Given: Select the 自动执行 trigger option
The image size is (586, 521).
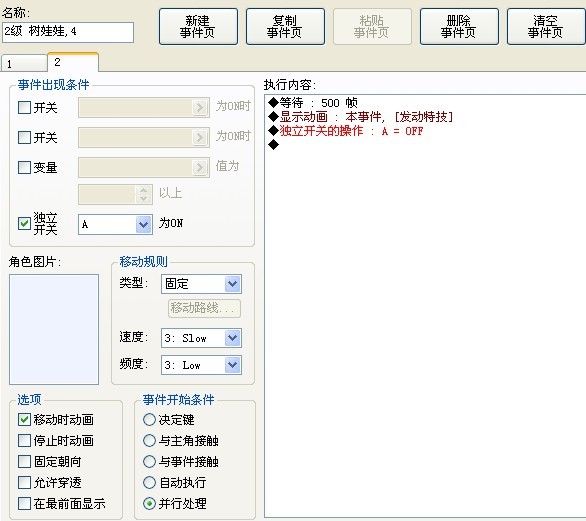Looking at the screenshot, I should coord(149,482).
